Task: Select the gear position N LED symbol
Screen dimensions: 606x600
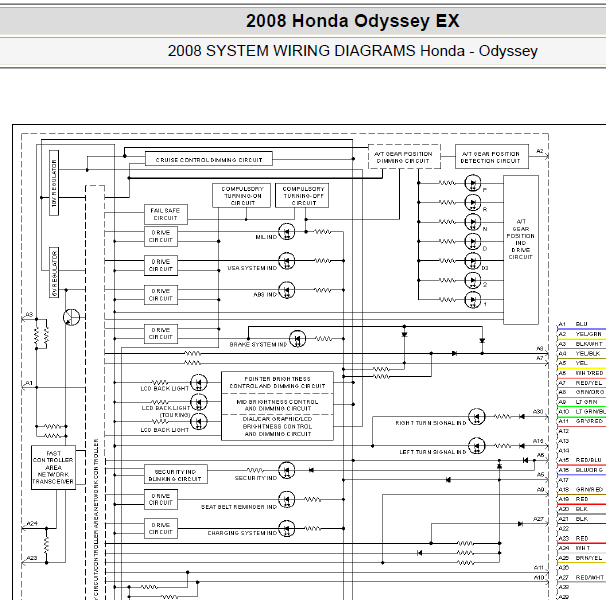Action: click(472, 222)
